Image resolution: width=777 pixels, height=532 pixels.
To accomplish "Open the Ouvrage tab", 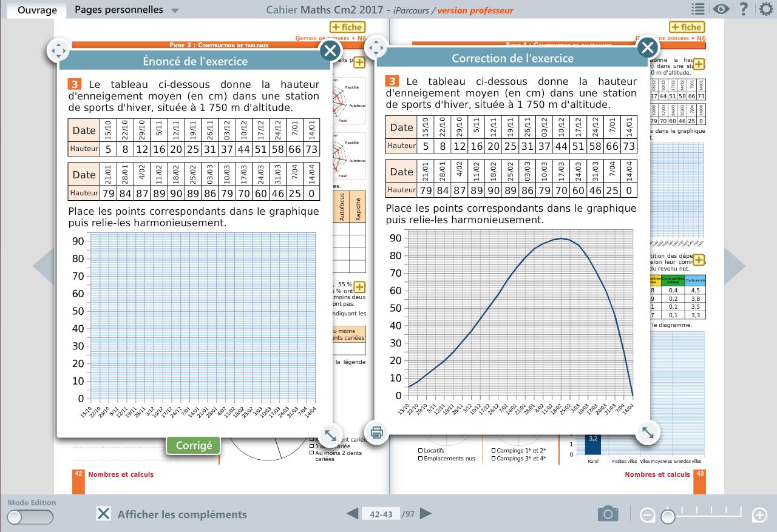I will (x=37, y=10).
